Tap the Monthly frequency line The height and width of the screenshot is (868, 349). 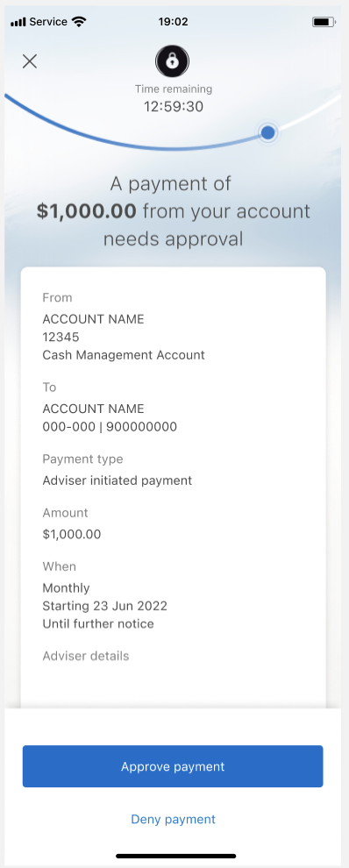coord(66,588)
